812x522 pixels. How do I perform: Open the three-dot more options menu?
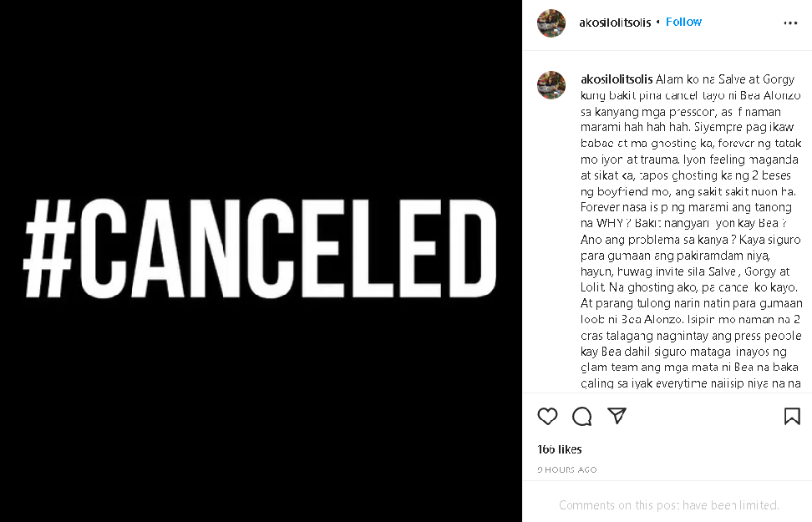[x=790, y=23]
